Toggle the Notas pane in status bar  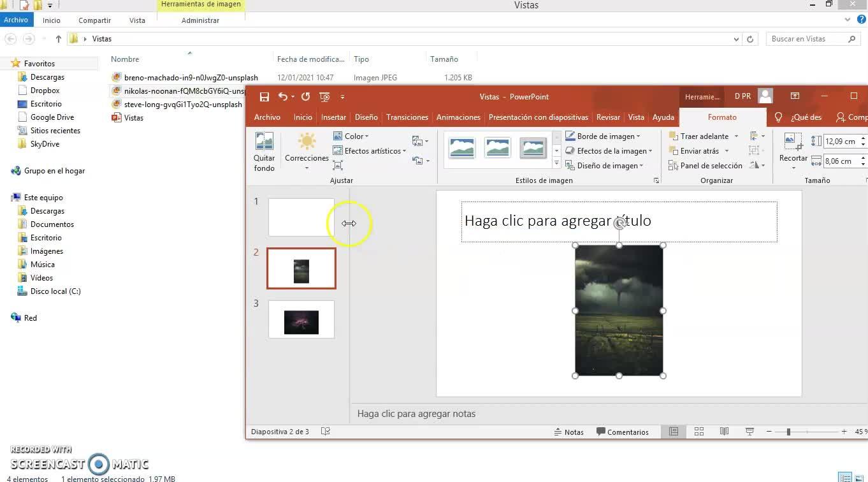(x=568, y=432)
